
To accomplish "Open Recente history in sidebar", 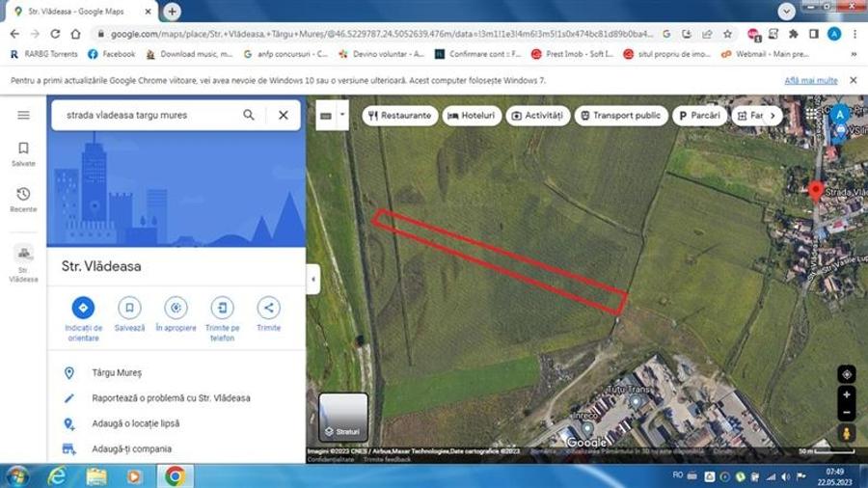I will click(x=23, y=200).
